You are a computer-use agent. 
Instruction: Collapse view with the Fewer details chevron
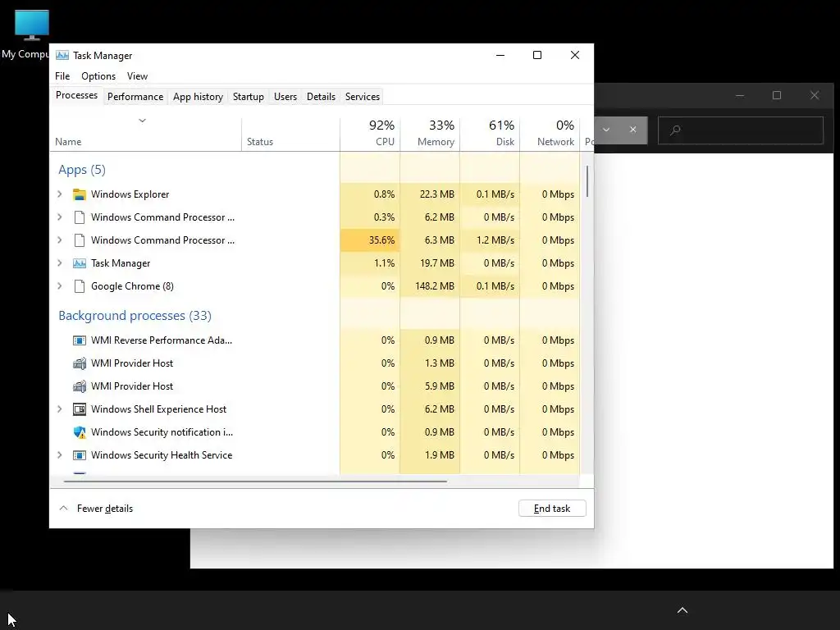[x=64, y=509]
